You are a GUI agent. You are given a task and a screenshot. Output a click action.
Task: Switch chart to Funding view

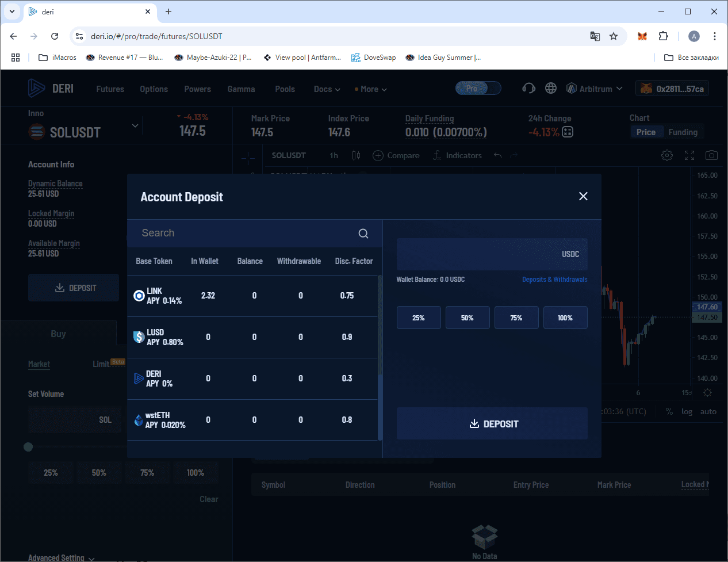[x=683, y=132]
